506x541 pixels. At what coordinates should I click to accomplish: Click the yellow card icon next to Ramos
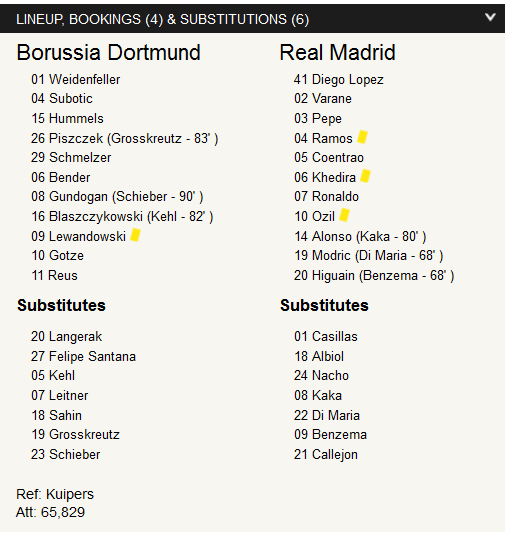pyautogui.click(x=362, y=137)
